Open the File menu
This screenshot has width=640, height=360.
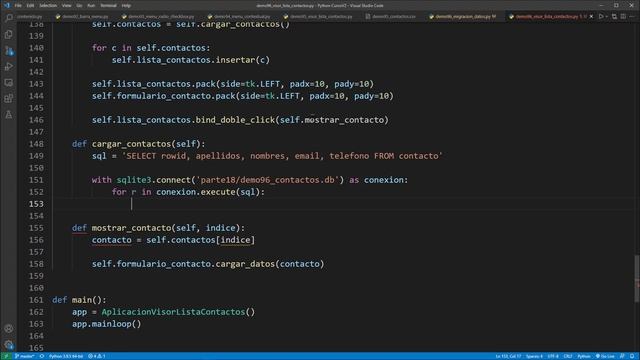point(18,5)
